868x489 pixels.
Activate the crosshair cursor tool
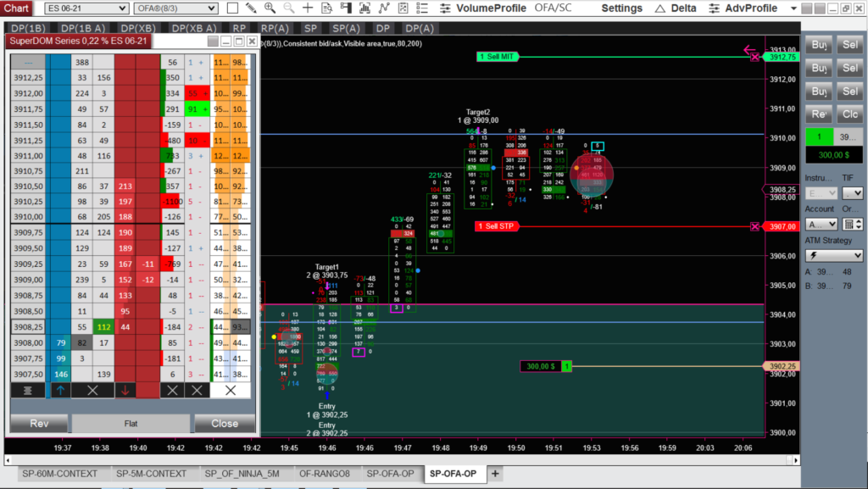[x=308, y=8]
